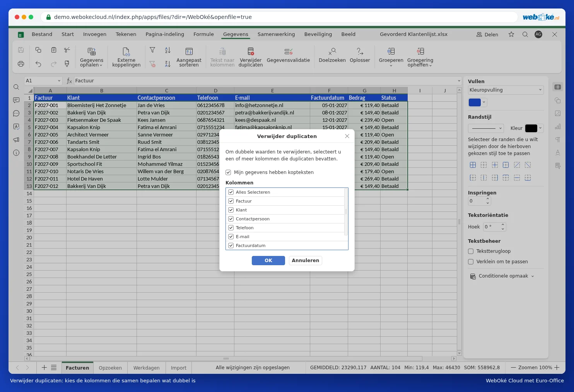574x392 pixels.
Task: Mark the file as favorite with star
Action: pos(511,34)
